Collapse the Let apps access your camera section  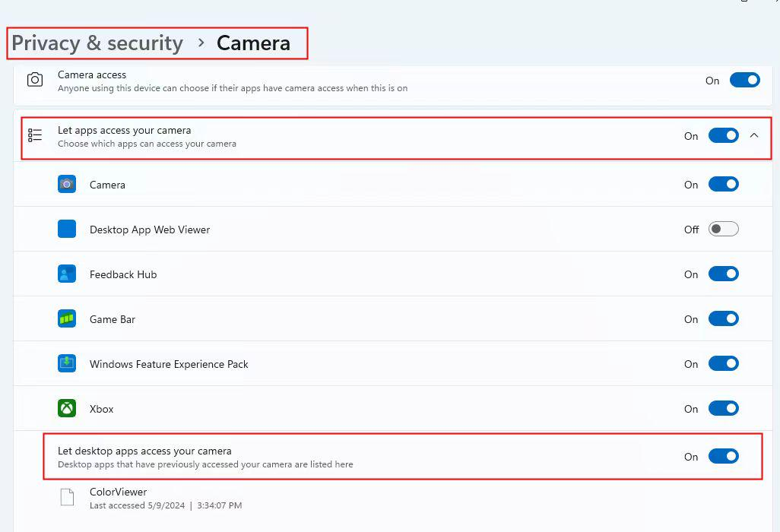coord(754,136)
